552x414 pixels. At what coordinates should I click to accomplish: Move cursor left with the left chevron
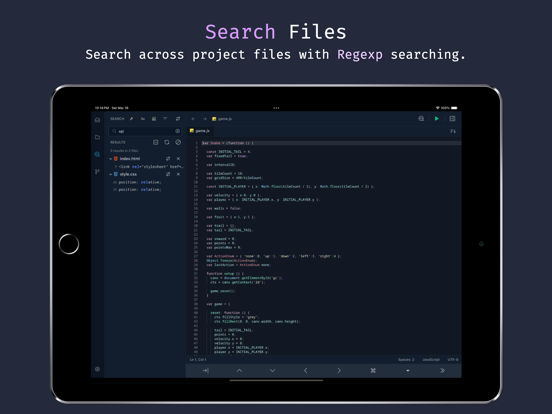tap(306, 371)
